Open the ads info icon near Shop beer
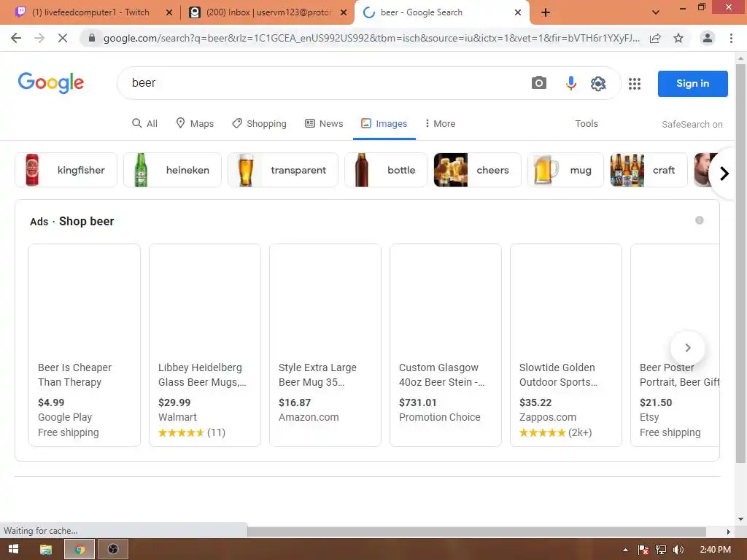The height and width of the screenshot is (560, 747). 700,220
